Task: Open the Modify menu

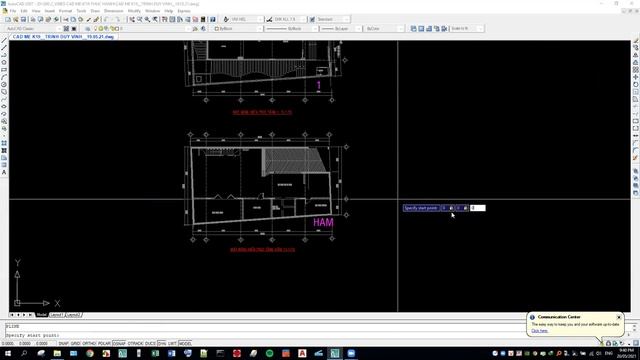Action: (134, 11)
